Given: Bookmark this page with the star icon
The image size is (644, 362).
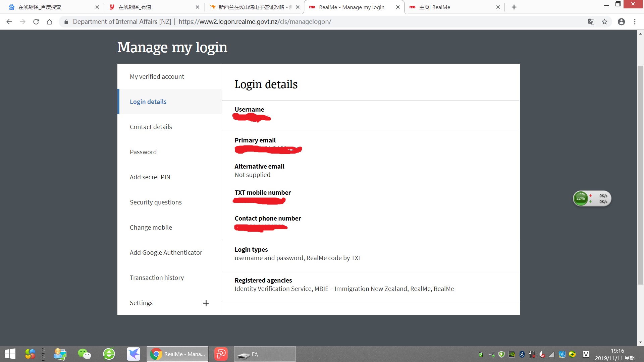Looking at the screenshot, I should 604,22.
